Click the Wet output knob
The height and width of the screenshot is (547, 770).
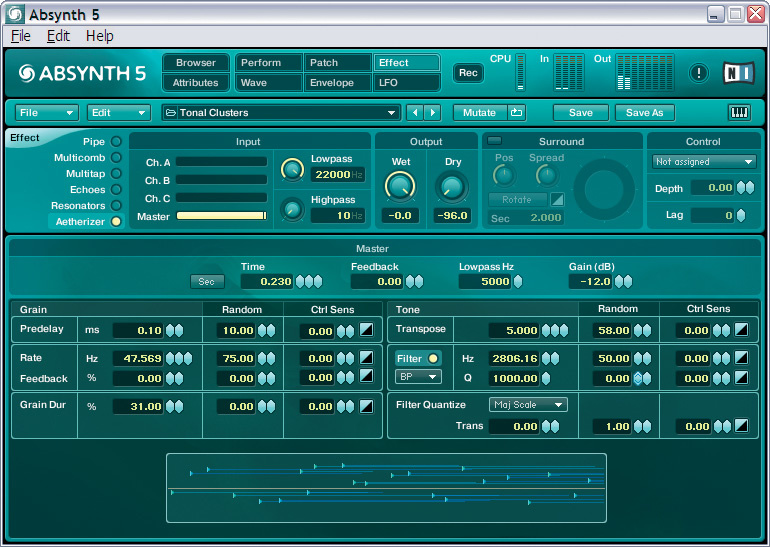click(400, 185)
